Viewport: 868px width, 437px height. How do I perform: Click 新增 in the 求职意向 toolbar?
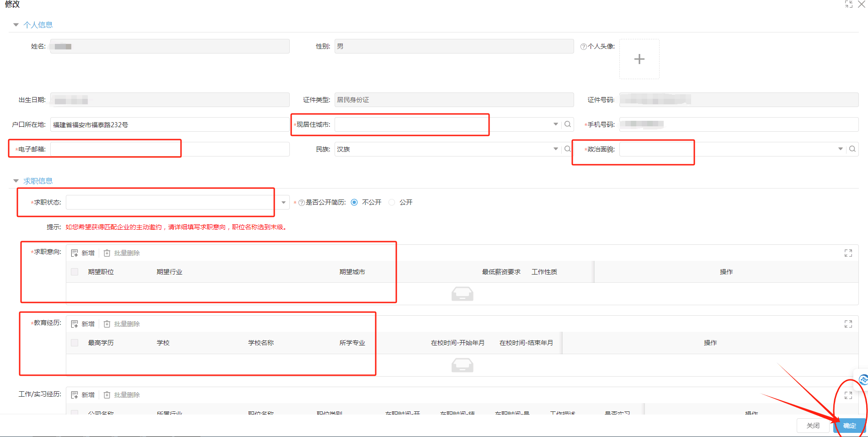coord(83,253)
